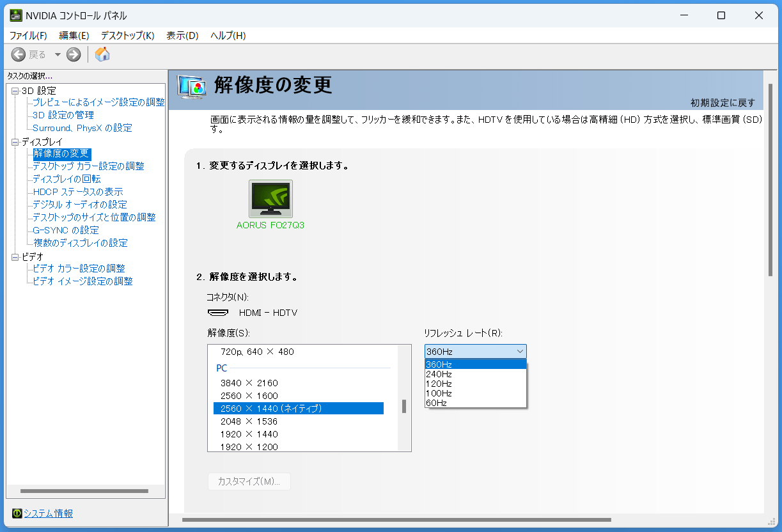This screenshot has width=782, height=532.
Task: Select the AORUS FO27Q3 display icon
Action: point(270,199)
